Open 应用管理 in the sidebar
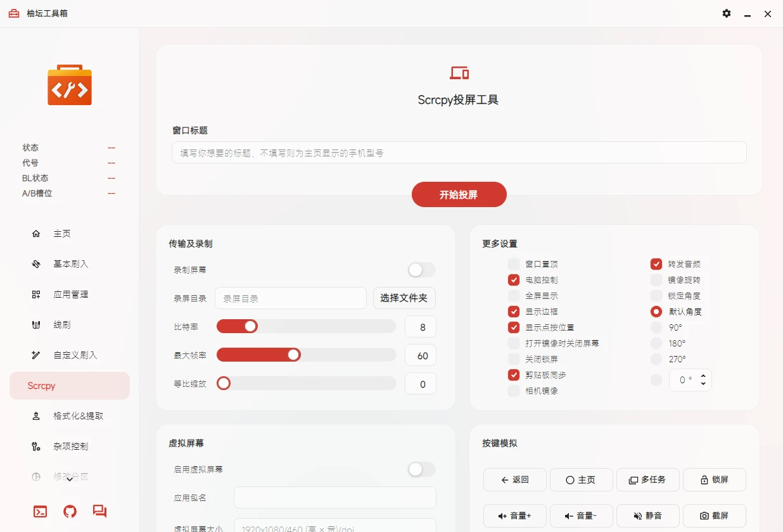783x532 pixels. (70, 294)
